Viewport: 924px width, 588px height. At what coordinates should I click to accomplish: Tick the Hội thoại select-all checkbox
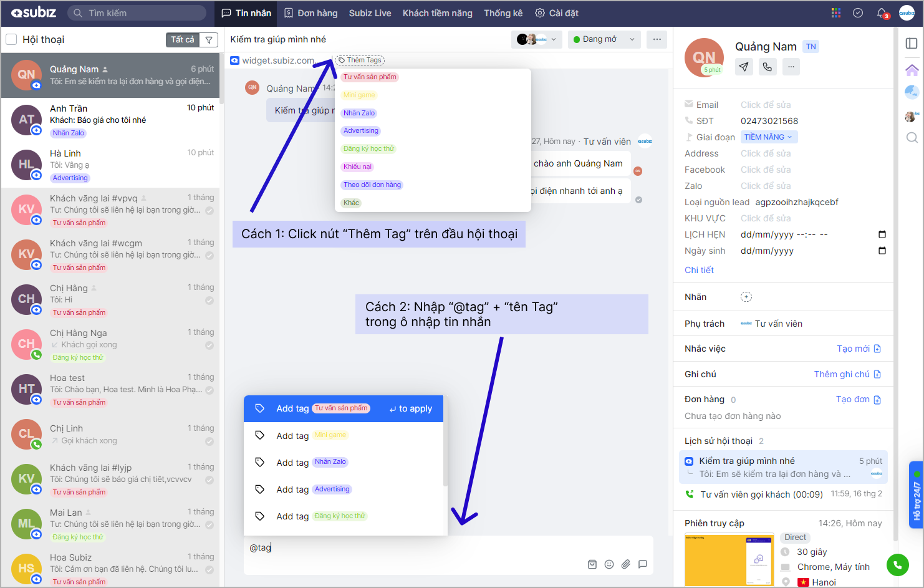pyautogui.click(x=11, y=40)
